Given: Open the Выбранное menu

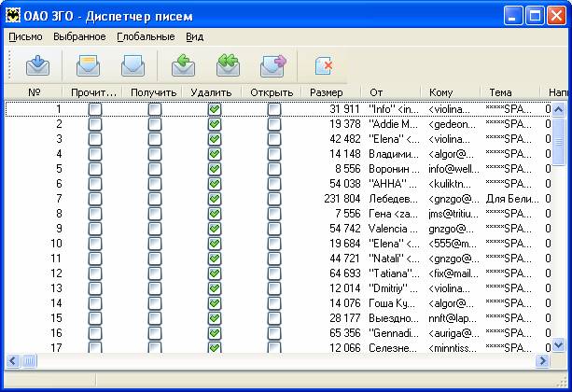Looking at the screenshot, I should point(79,36).
